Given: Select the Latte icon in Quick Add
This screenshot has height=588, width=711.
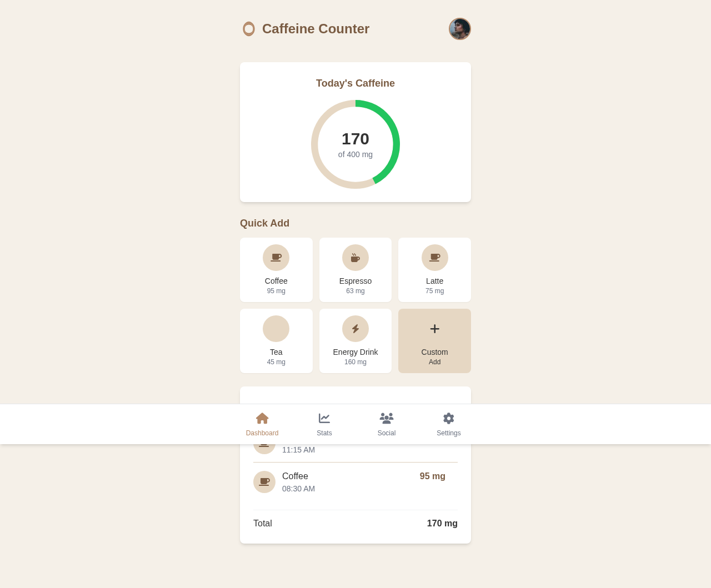Looking at the screenshot, I should click(434, 257).
